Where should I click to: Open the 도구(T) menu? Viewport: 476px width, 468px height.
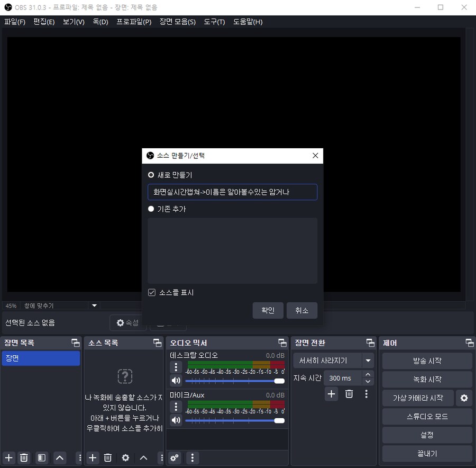[214, 22]
